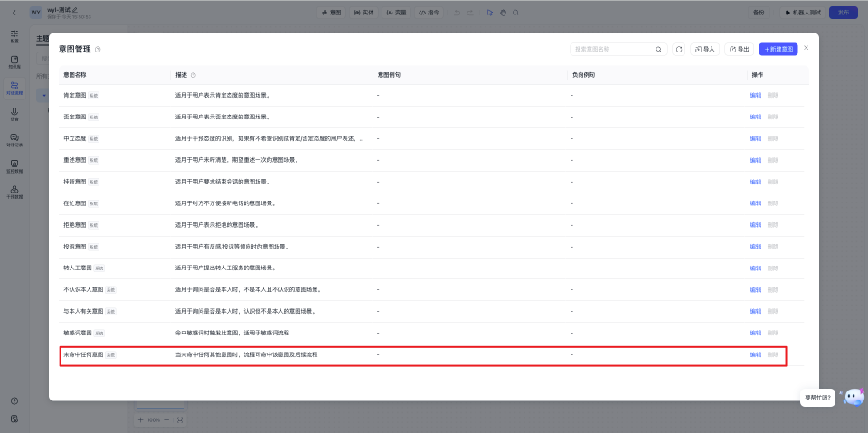Click the 导入 (import) button
Image resolution: width=868 pixels, height=433 pixels.
coord(704,49)
